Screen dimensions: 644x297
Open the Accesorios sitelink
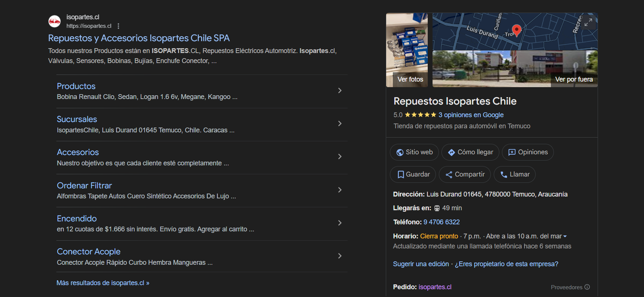[x=78, y=152]
